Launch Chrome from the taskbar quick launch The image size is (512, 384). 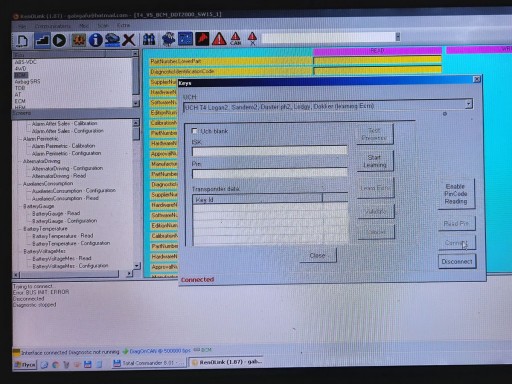pyautogui.click(x=55, y=365)
